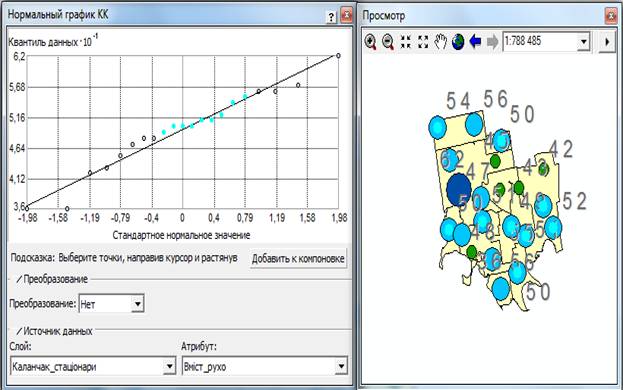Click the map label 5 4
The image size is (623, 390).
tap(458, 101)
